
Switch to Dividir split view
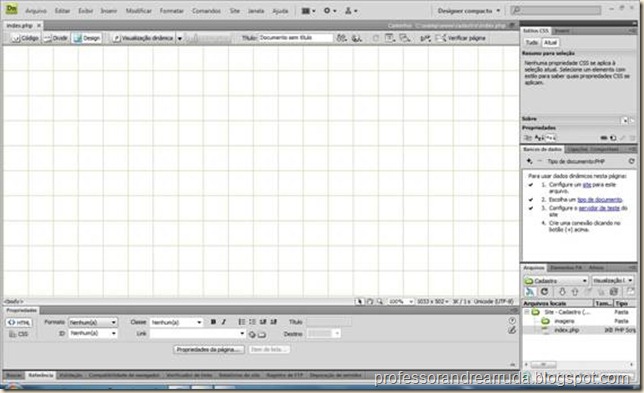pyautogui.click(x=55, y=38)
